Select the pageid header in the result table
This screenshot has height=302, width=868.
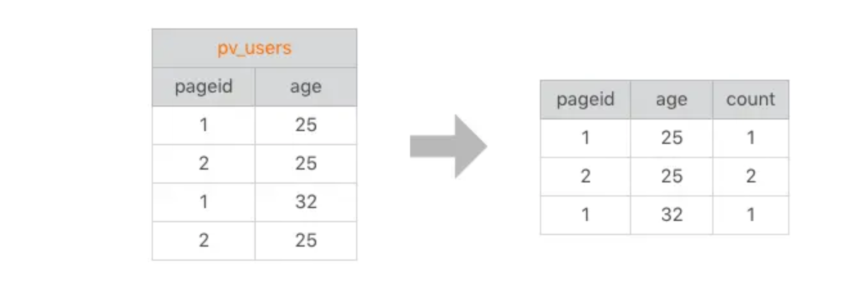[x=585, y=99]
